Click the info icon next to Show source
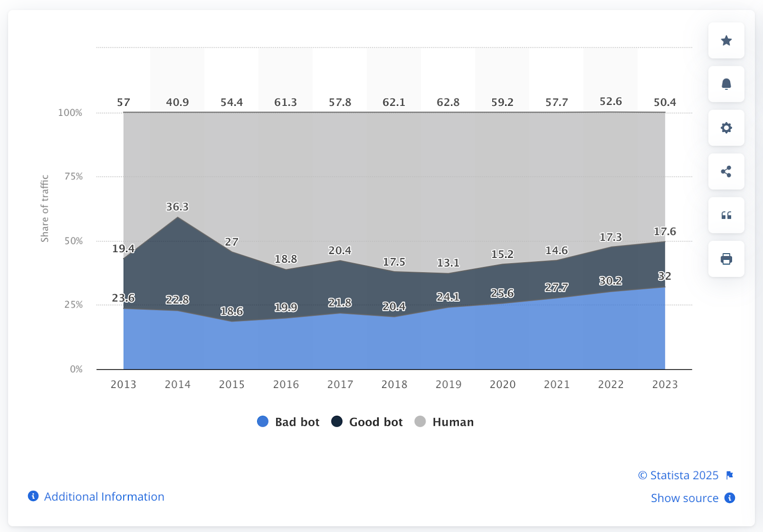This screenshot has width=763, height=532. pos(729,498)
